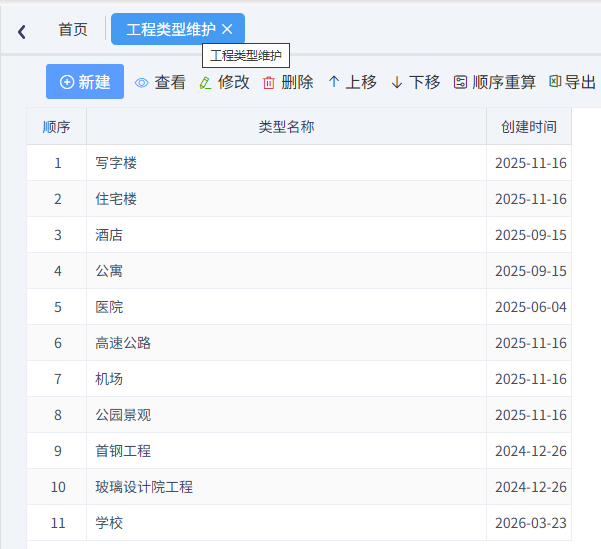Click the plus icon inside 新建 button

point(67,82)
